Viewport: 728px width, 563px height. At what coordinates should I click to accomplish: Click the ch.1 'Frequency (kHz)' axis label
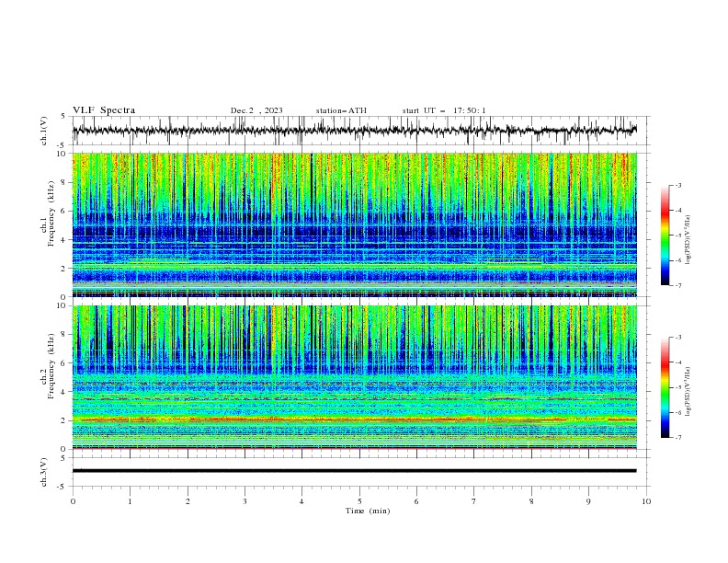(51, 214)
